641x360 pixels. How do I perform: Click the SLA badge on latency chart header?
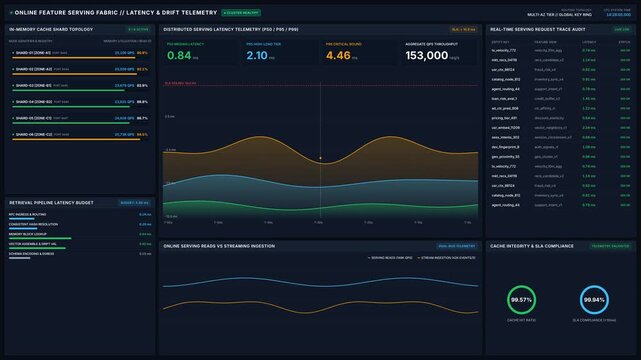[464, 29]
